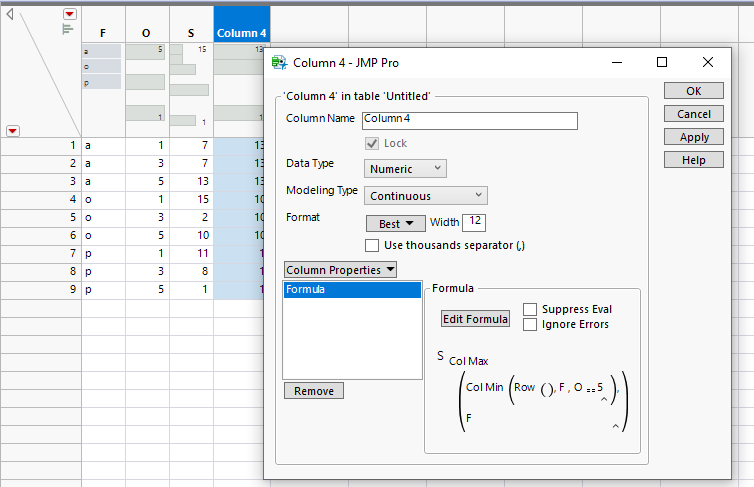This screenshot has width=754, height=487.
Task: Open the Data Type Numeric dropdown
Action: tap(406, 169)
